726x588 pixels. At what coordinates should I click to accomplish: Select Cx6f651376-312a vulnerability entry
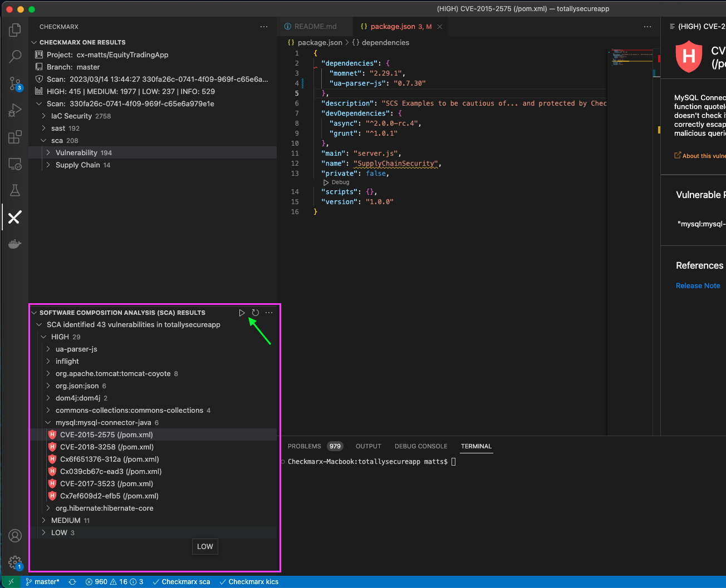[x=153, y=459]
